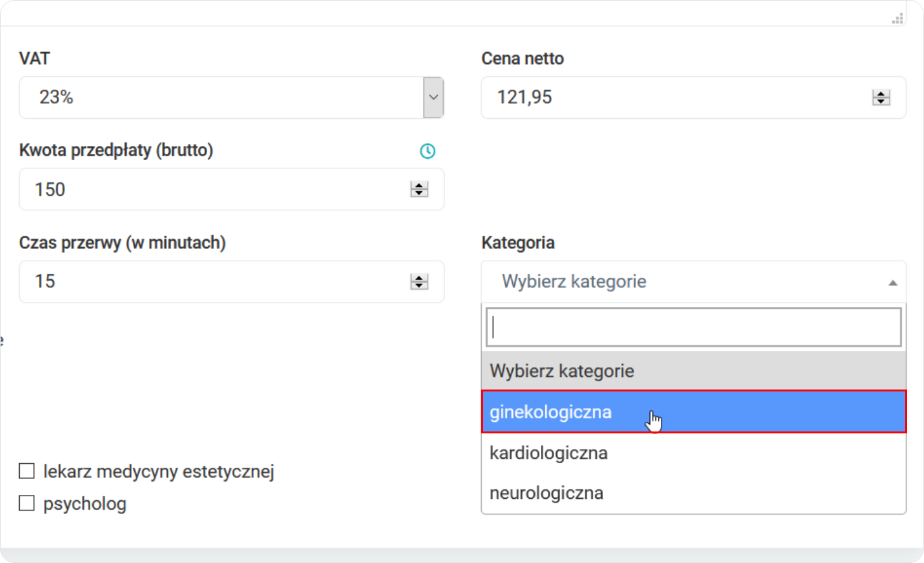Choose 'kardiologiczna' from category list

point(693,453)
